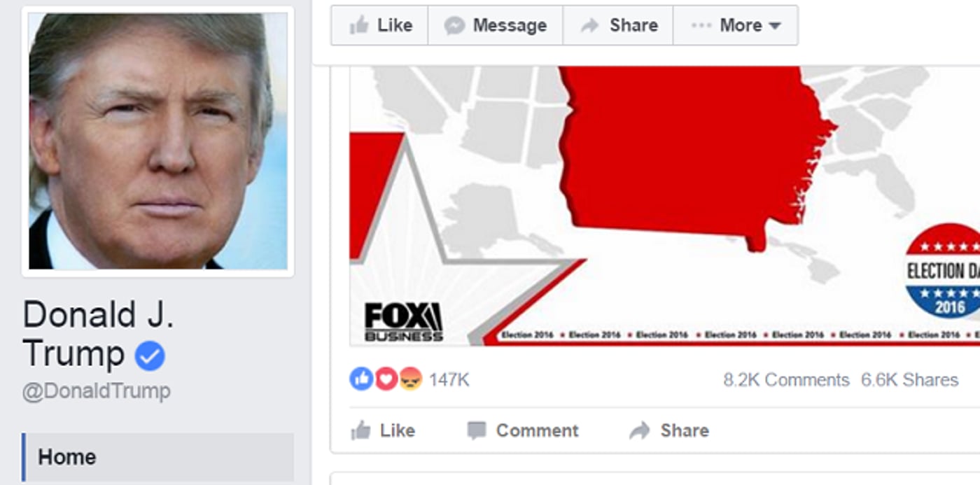Click the orange Angry reaction face icon
The height and width of the screenshot is (485, 980).
[410, 379]
